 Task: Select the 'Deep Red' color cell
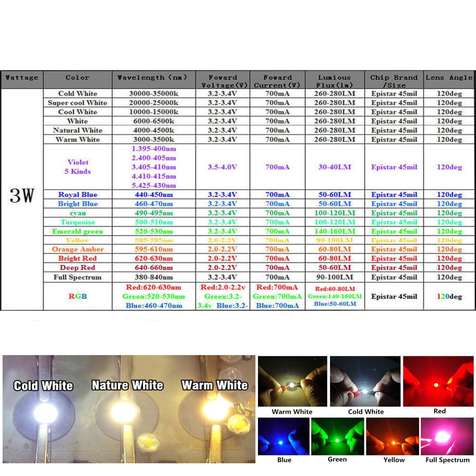[78, 268]
